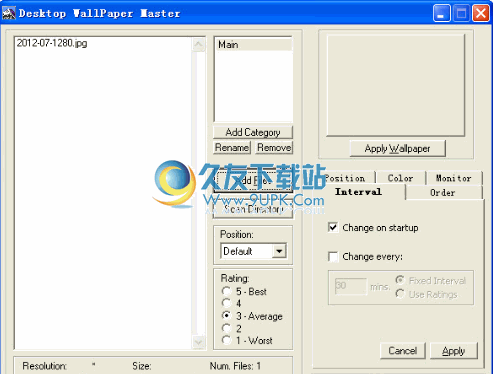The height and width of the screenshot is (374, 493).
Task: Click Apply Wallpaper button
Action: pyautogui.click(x=397, y=148)
